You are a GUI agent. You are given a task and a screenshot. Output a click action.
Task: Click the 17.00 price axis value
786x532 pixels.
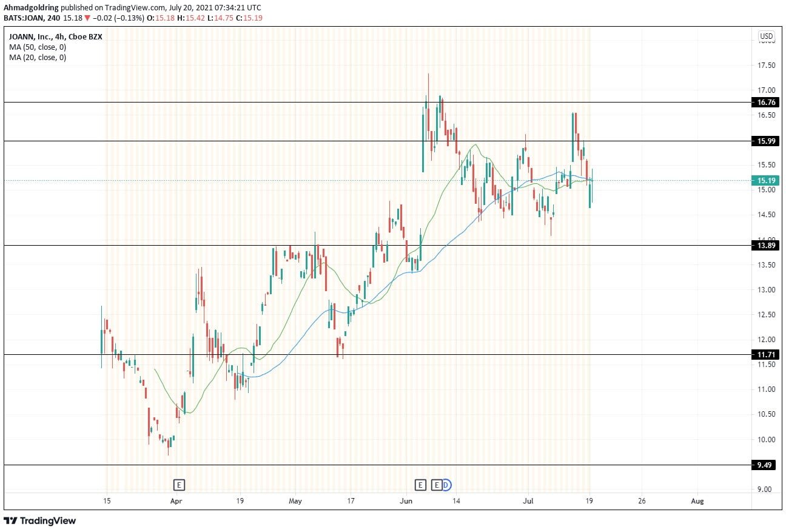(x=766, y=90)
